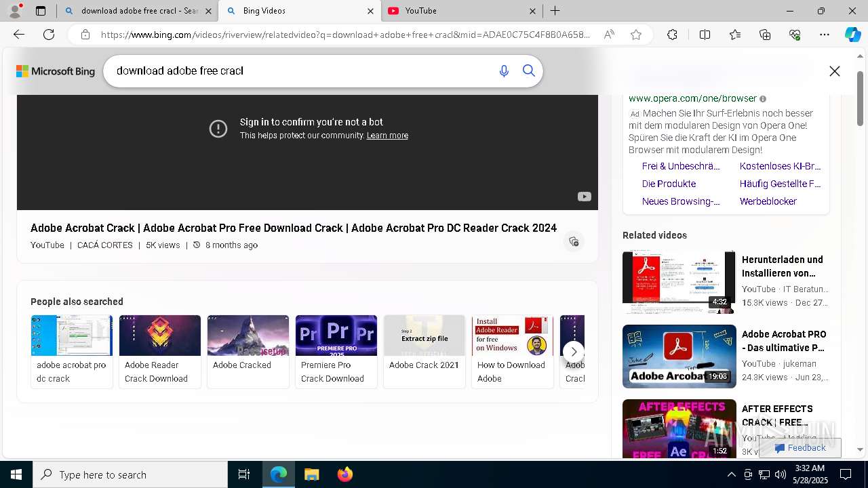
Task: Open a new browser tab
Action: pyautogui.click(x=555, y=11)
